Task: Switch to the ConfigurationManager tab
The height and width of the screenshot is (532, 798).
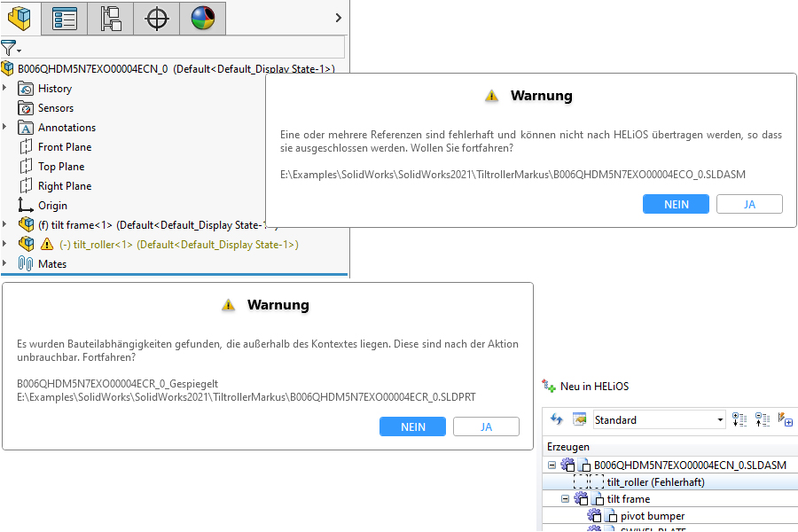Action: [x=111, y=18]
